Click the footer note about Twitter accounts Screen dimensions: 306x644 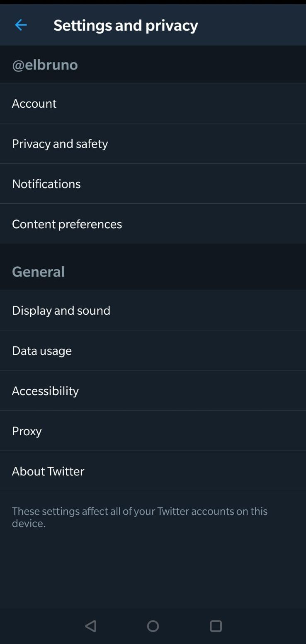pyautogui.click(x=140, y=517)
